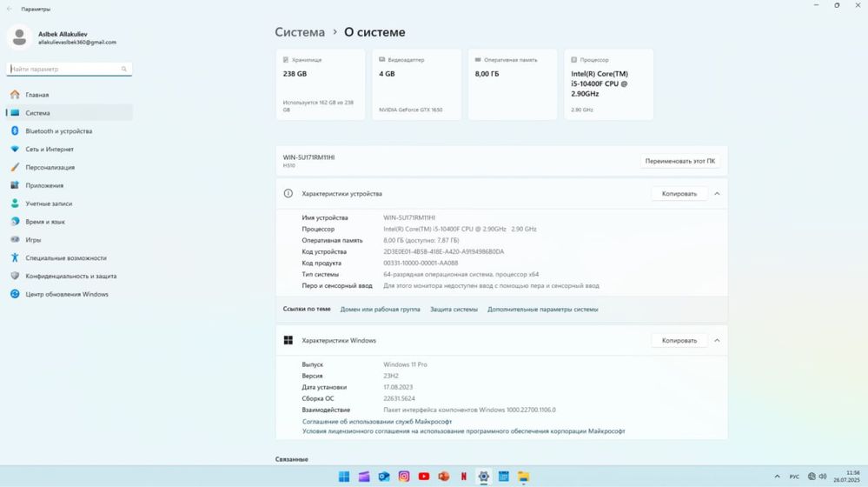Click the Процессор info card
Viewport: 868px width, 487px height.
coord(609,84)
